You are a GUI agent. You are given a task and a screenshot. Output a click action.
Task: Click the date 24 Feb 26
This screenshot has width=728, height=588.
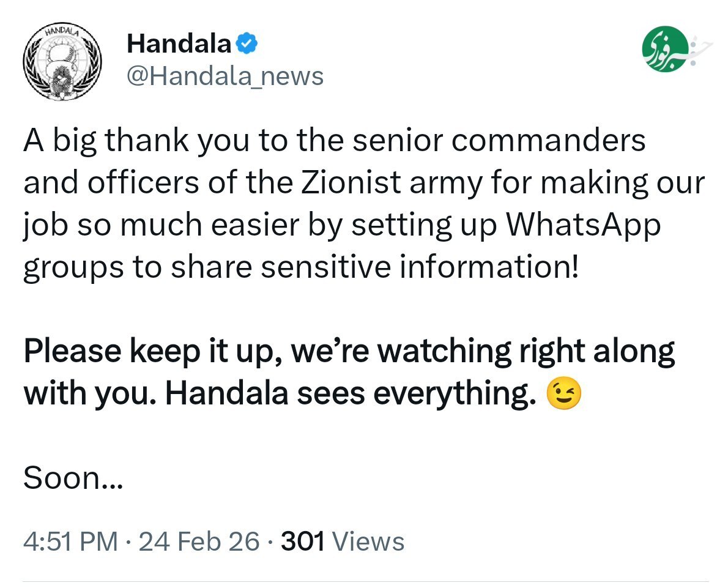tap(199, 541)
